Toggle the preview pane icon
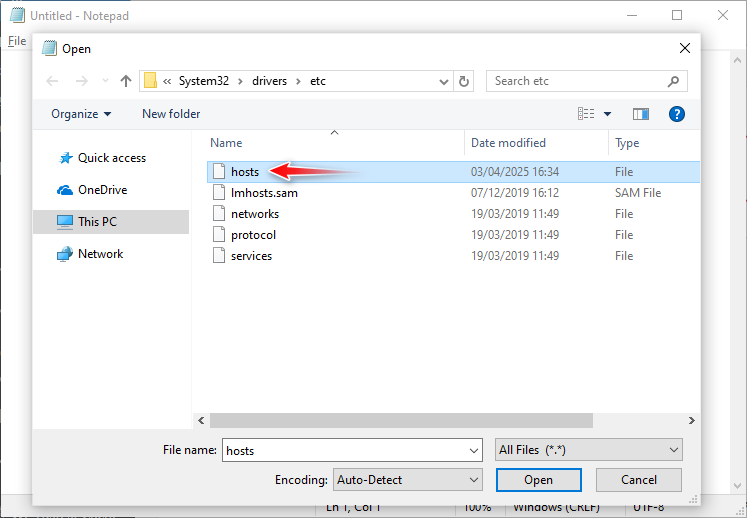747x518 pixels. pyautogui.click(x=641, y=114)
